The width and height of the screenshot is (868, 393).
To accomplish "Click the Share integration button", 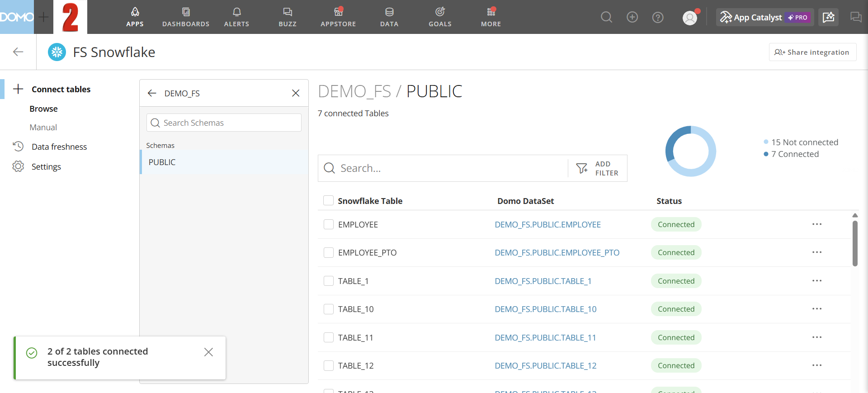I will [x=812, y=52].
